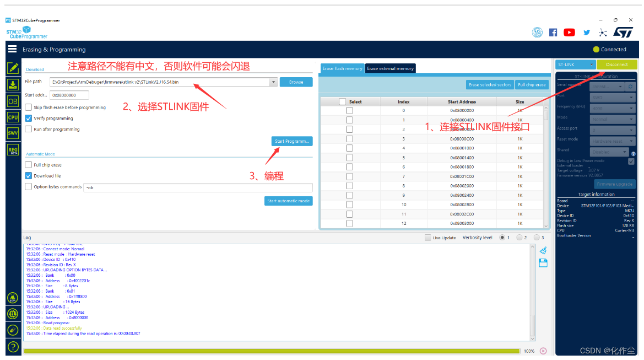The image size is (644, 360).
Task: Switch to Erase flash memory tab
Action: [342, 68]
